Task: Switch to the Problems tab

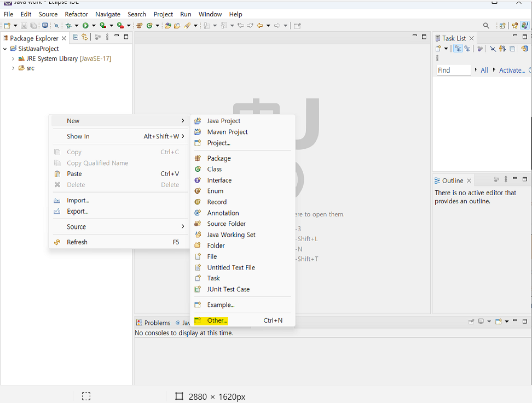Action: click(x=153, y=323)
